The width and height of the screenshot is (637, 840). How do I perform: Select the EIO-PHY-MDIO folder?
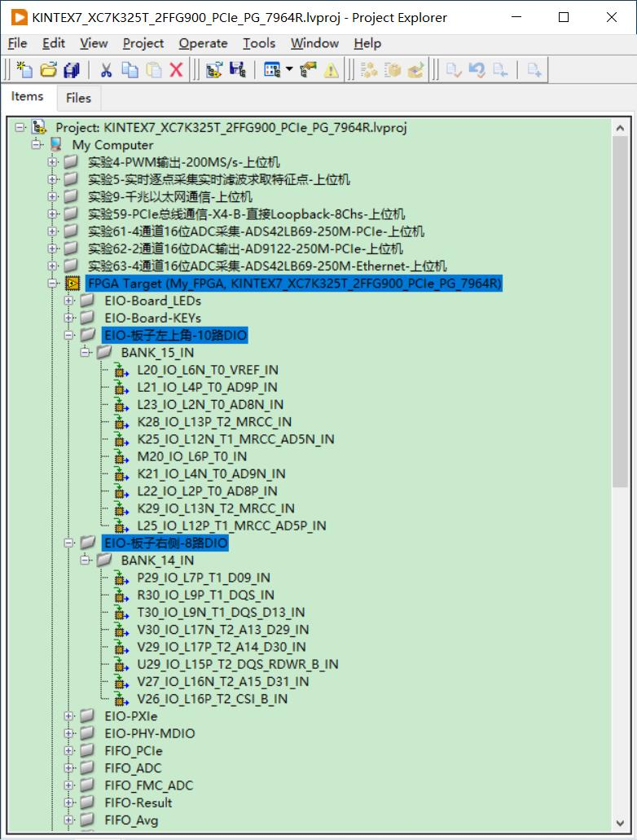149,733
